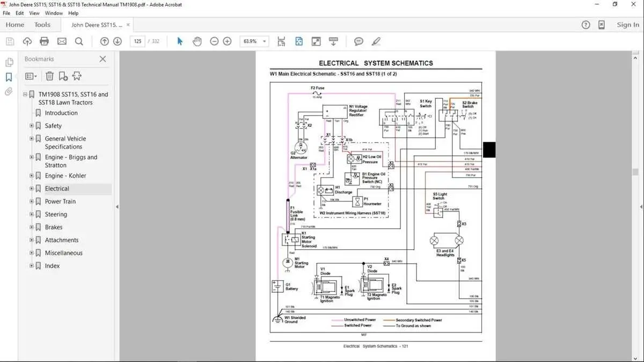
Task: Delete selected bookmark trash icon
Action: [x=49, y=76]
